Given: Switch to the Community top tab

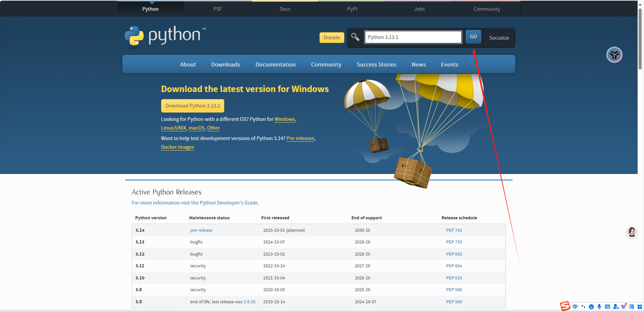Looking at the screenshot, I should [487, 9].
